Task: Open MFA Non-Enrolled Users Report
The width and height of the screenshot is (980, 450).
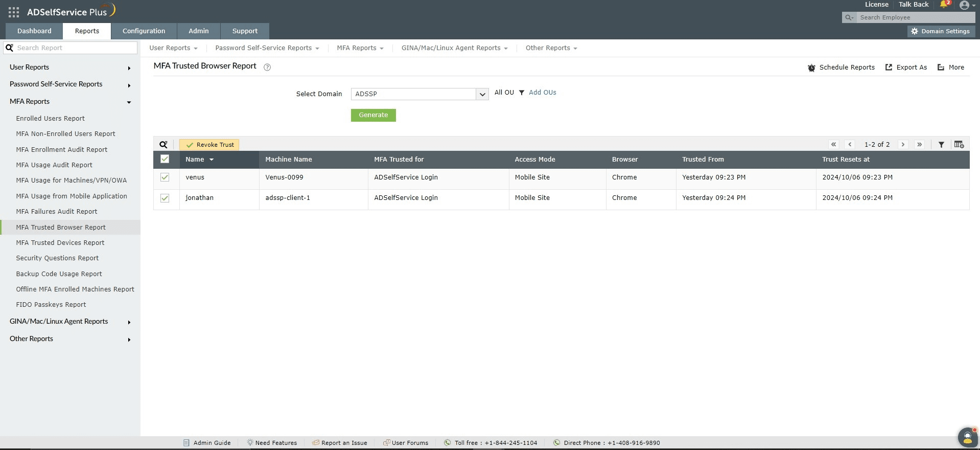Action: pyautogui.click(x=66, y=134)
